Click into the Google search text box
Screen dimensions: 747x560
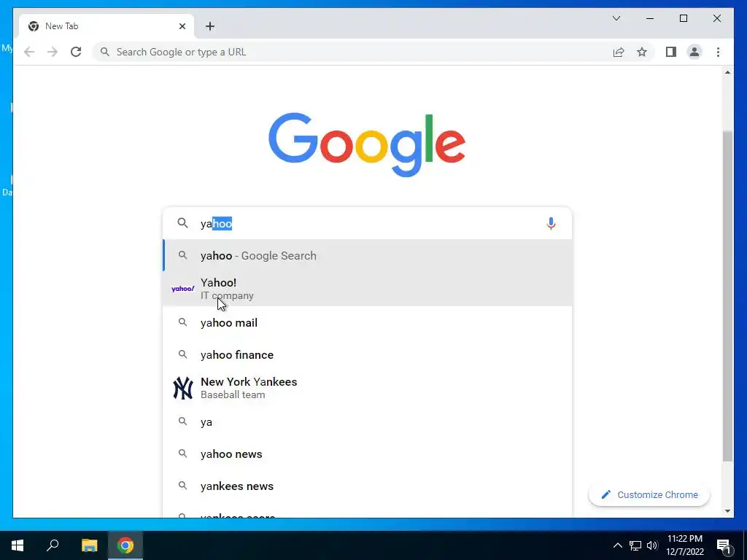[368, 223]
